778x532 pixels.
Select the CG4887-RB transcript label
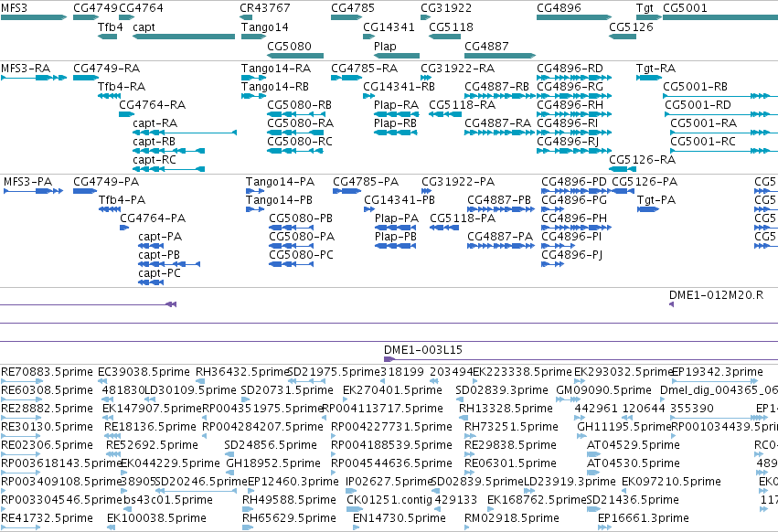[496, 86]
